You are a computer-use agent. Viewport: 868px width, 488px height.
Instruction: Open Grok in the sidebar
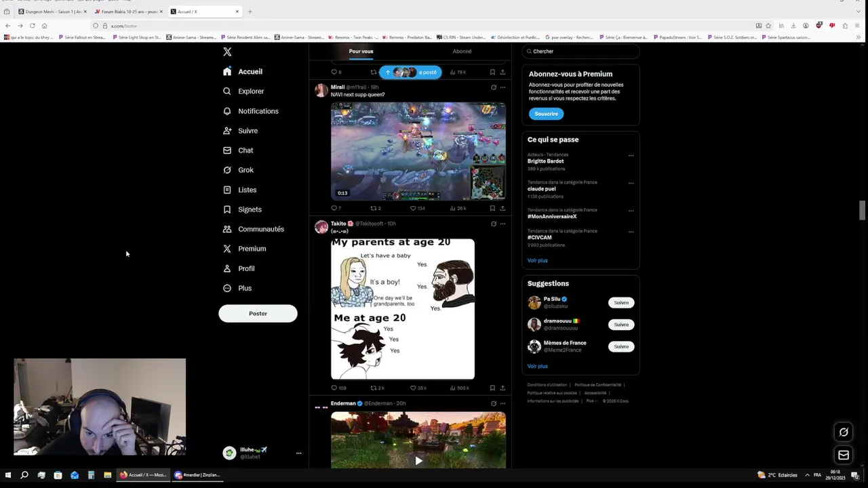coord(238,170)
